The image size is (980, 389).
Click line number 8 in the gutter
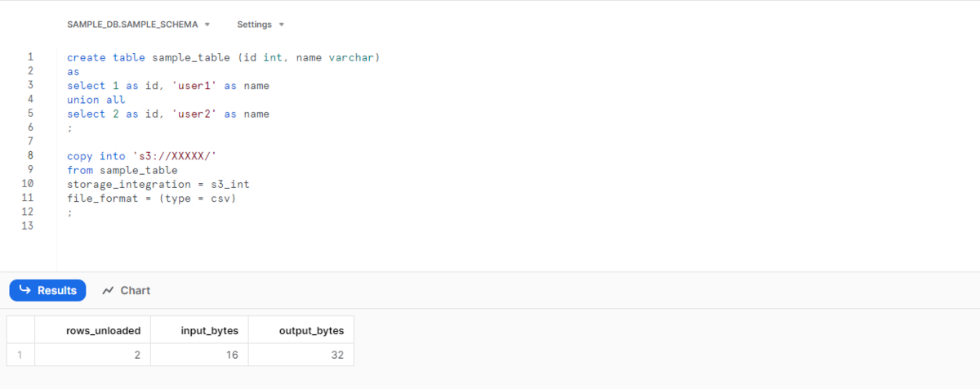click(30, 155)
